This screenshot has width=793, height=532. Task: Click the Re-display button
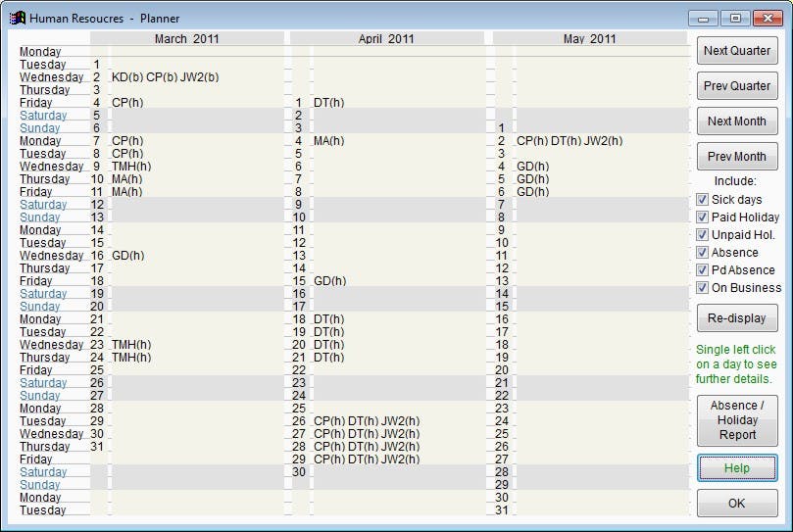click(737, 318)
